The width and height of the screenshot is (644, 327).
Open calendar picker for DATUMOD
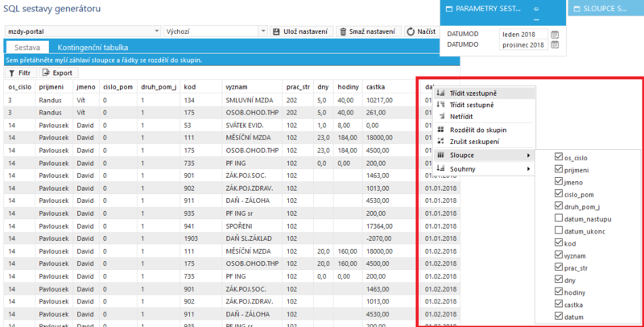[555, 34]
